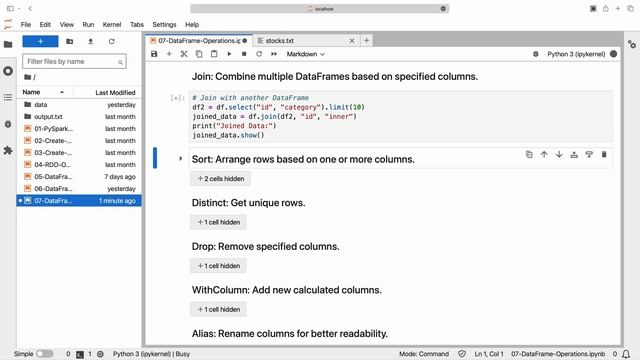Open the Edit menu
Image resolution: width=640 pixels, height=360 pixels.
45,24
